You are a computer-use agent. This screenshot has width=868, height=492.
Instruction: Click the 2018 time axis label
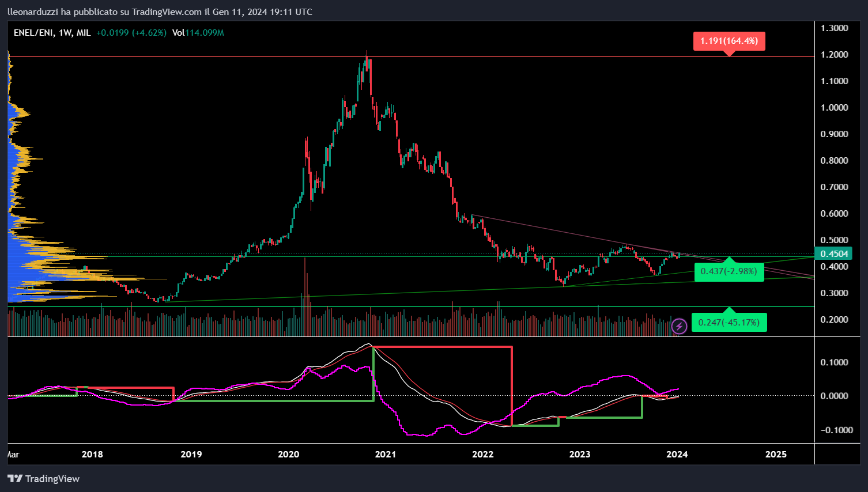pyautogui.click(x=92, y=455)
